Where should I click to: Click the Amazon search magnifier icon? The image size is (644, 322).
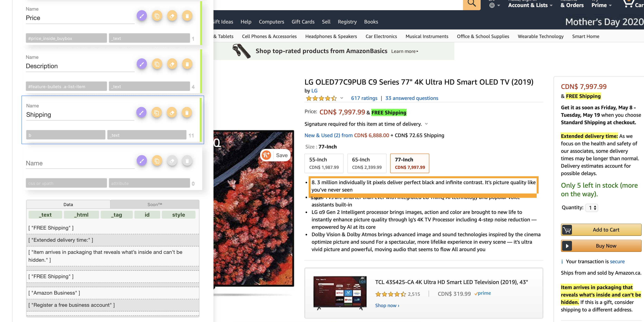[x=471, y=4]
